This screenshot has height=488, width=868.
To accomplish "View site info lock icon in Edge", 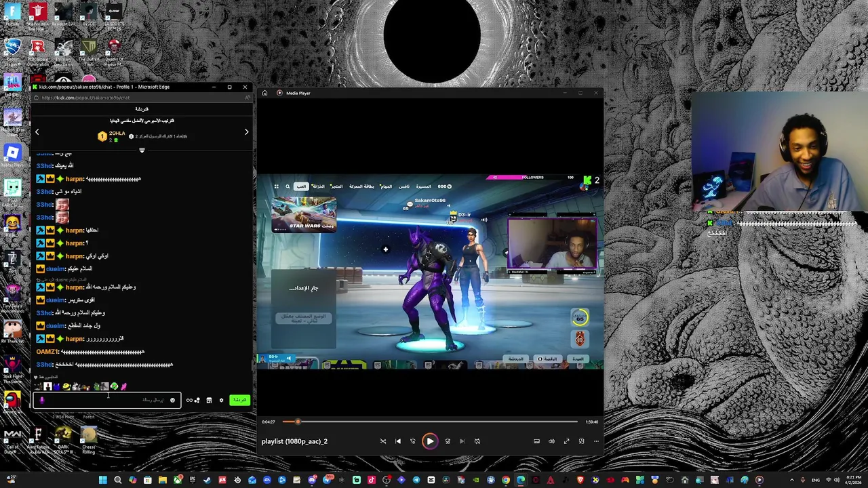I will coord(37,98).
